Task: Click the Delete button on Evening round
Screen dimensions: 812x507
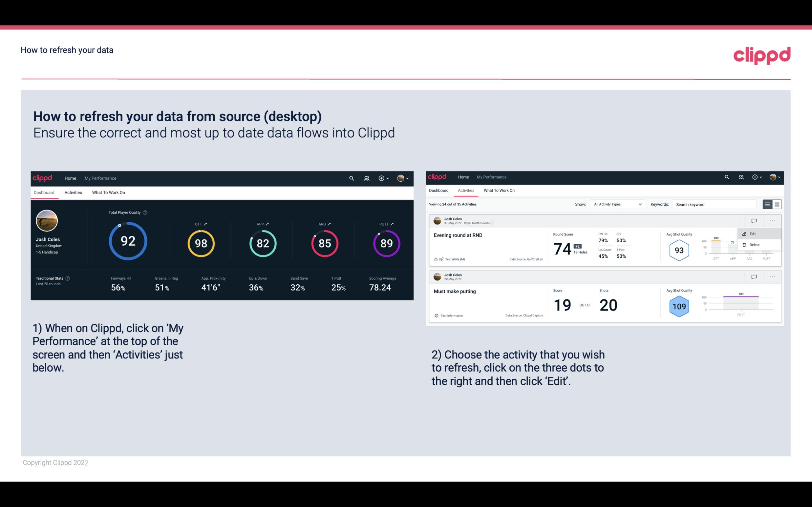Action: tap(755, 245)
